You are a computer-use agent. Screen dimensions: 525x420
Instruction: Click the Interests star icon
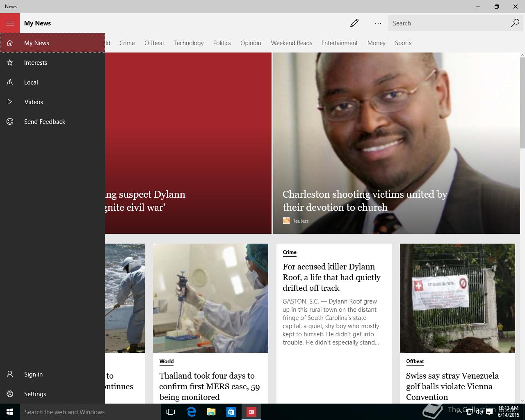click(x=10, y=62)
